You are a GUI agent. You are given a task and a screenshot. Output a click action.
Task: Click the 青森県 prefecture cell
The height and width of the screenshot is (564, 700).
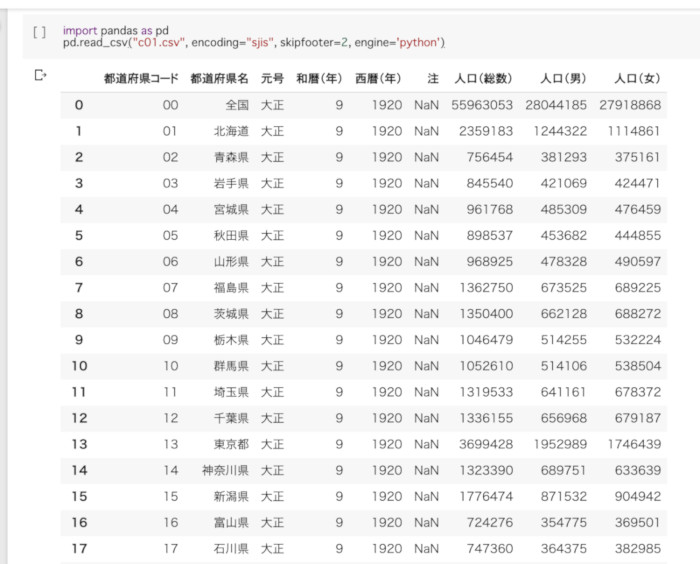tap(231, 157)
